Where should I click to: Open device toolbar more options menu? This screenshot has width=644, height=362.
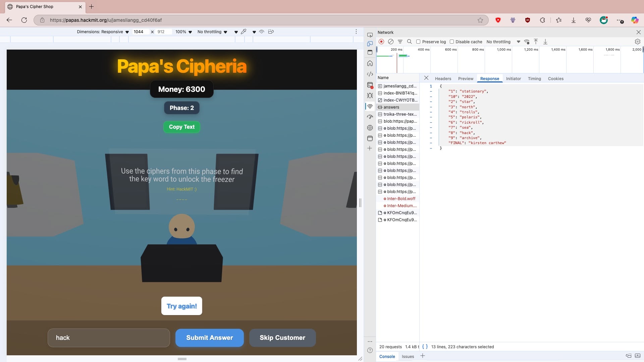point(356,32)
